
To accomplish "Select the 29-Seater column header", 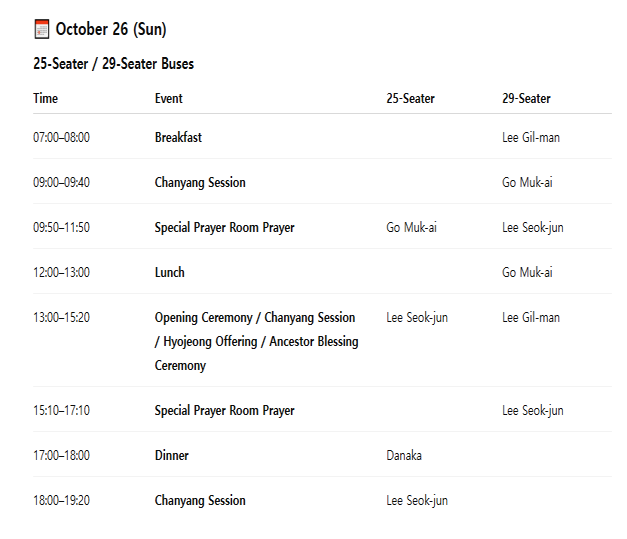I will click(526, 98).
